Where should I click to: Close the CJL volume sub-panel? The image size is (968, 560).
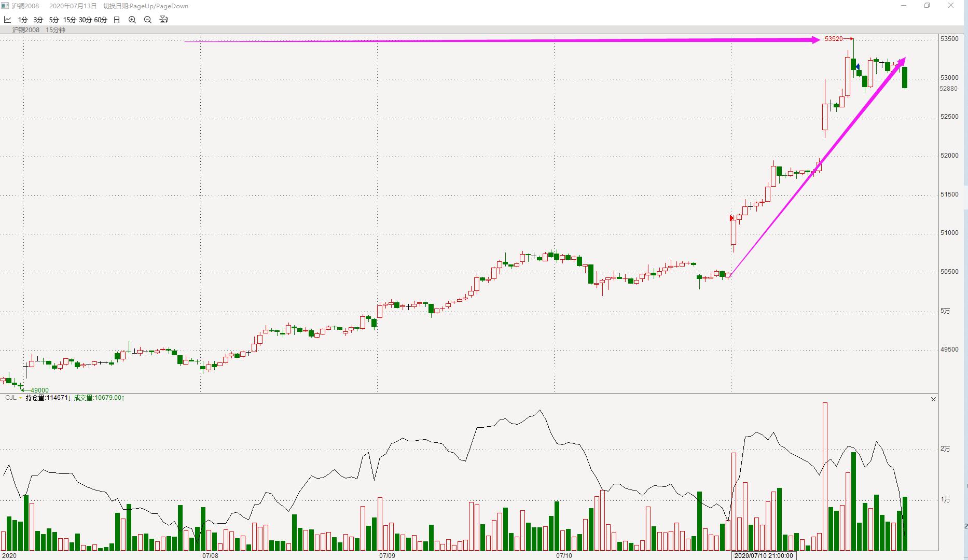click(x=933, y=399)
